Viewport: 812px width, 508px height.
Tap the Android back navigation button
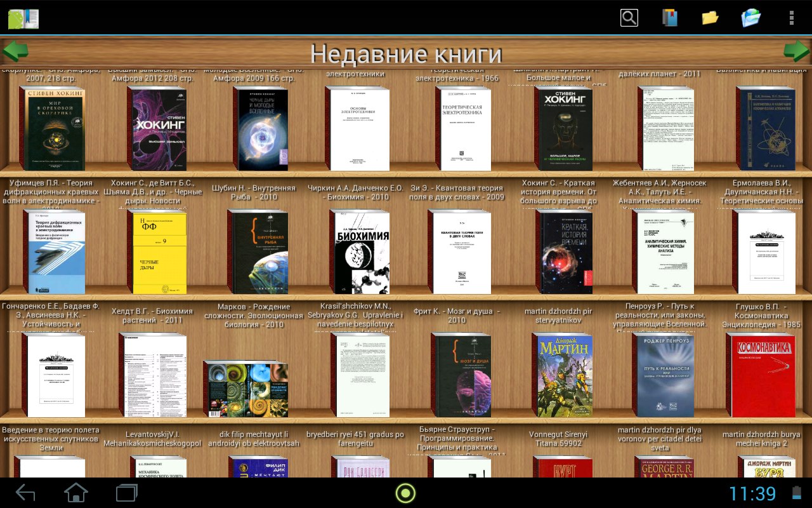coord(25,492)
